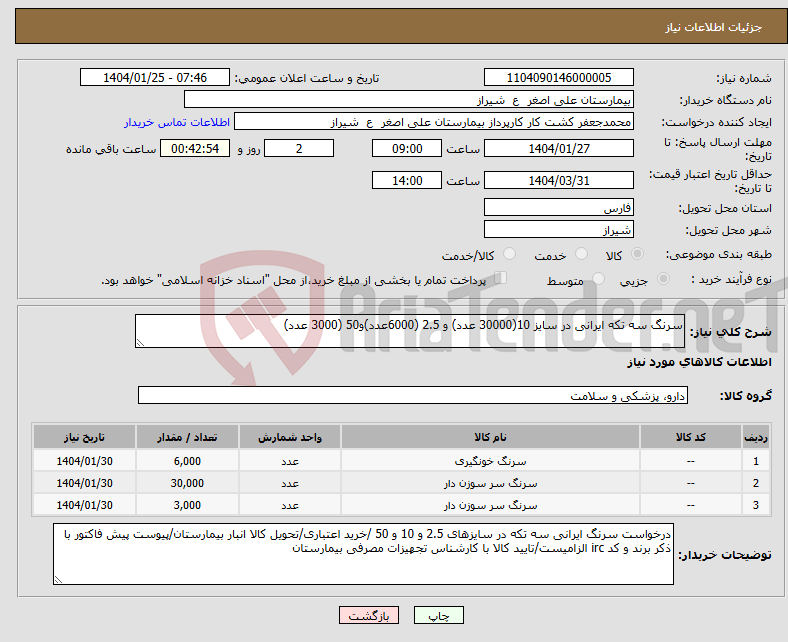788x642 pixels.
Task: Click the تاریخ نیاز column header
Action: click(x=84, y=437)
